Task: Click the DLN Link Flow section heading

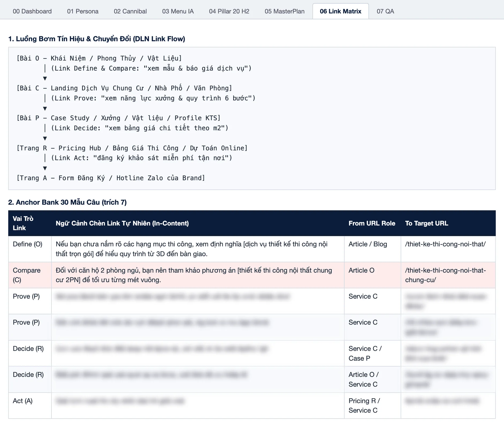Action: (97, 39)
